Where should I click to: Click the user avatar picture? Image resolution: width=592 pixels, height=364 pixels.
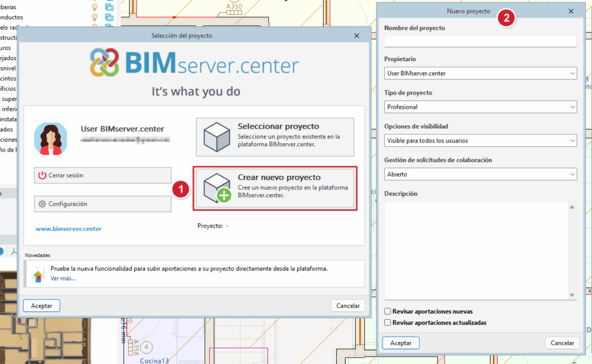pos(50,138)
